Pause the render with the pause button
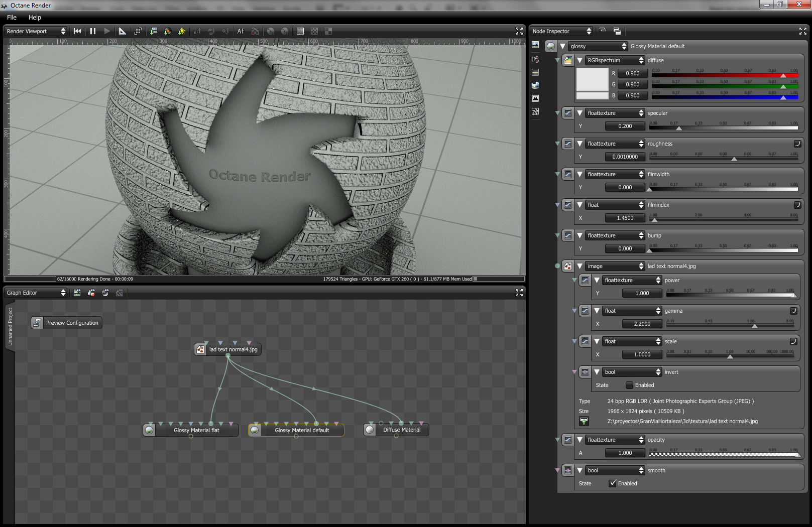 pyautogui.click(x=93, y=31)
